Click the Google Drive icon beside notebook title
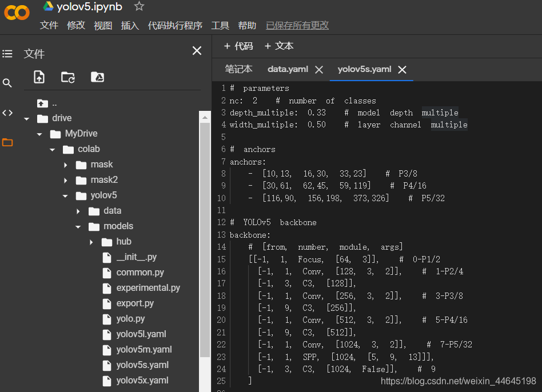542x392 pixels. click(48, 6)
